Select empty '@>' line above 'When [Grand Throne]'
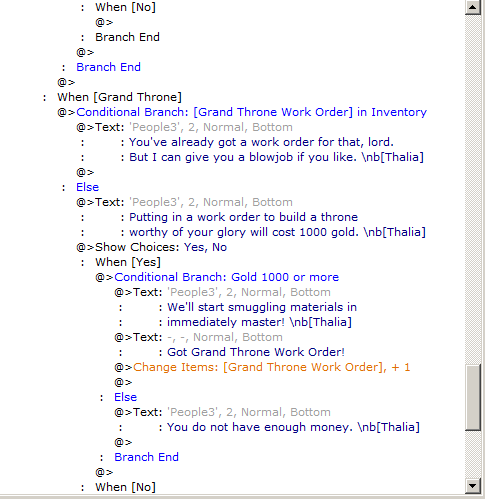The width and height of the screenshot is (485, 499). pos(66,82)
